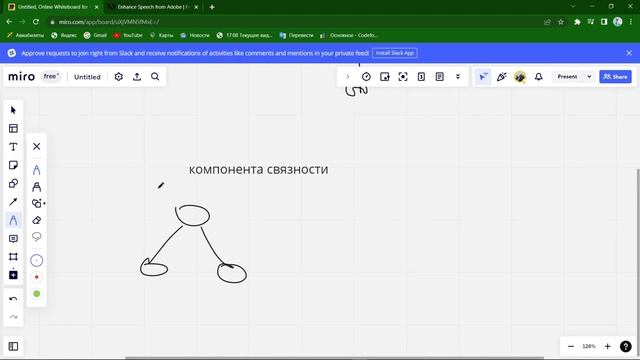Viewport: 640px width, 360px height.
Task: Open the timer app
Action: point(366,77)
